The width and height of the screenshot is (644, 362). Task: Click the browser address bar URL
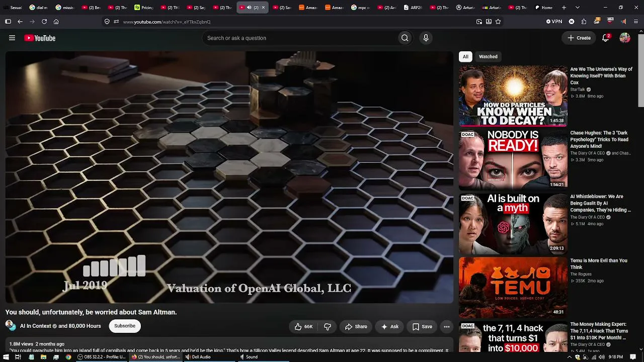click(x=167, y=22)
